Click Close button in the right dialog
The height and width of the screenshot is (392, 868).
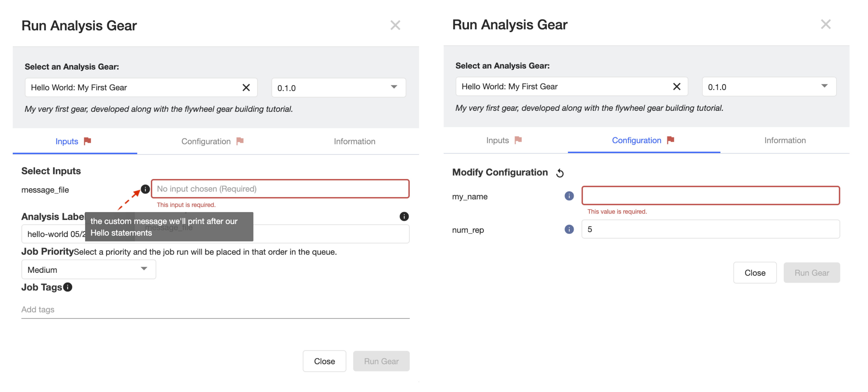tap(755, 273)
